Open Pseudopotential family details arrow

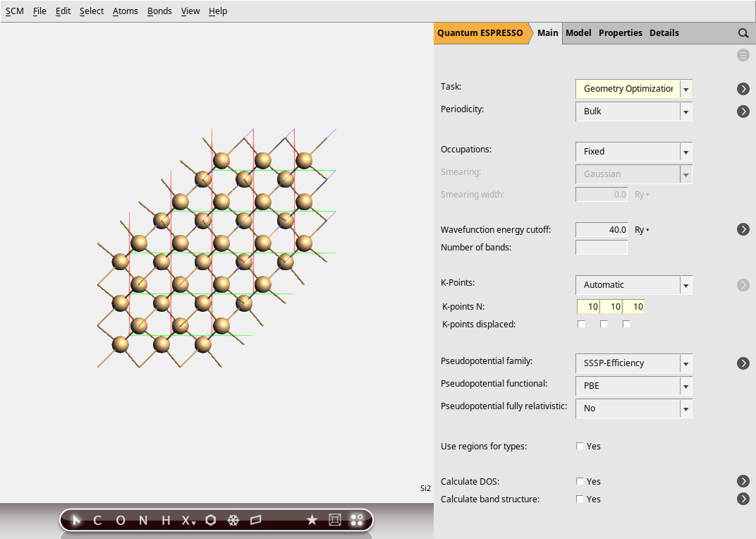tap(743, 363)
